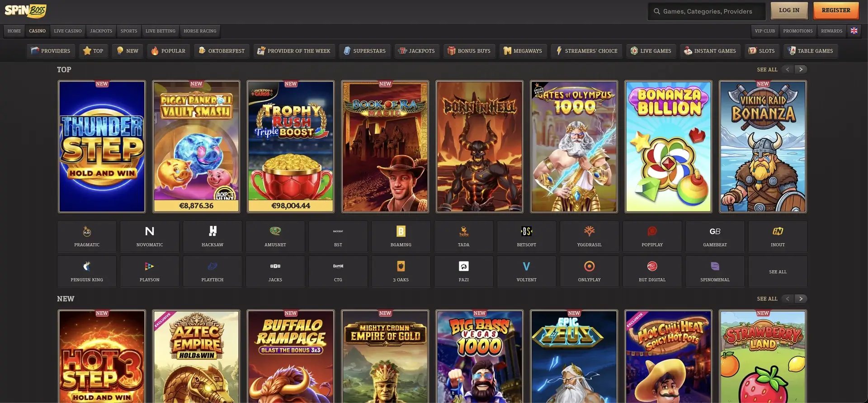
Task: View the Promotions page
Action: [798, 31]
